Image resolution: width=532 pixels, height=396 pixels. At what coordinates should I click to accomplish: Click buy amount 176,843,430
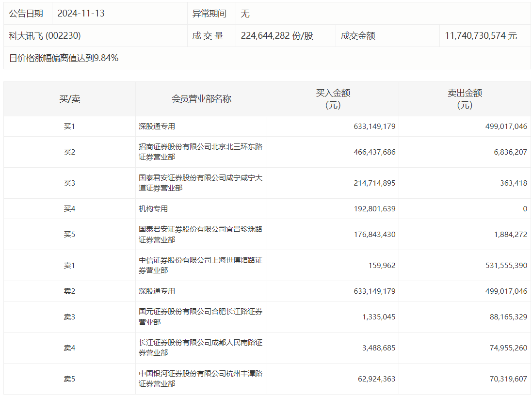pos(374,235)
